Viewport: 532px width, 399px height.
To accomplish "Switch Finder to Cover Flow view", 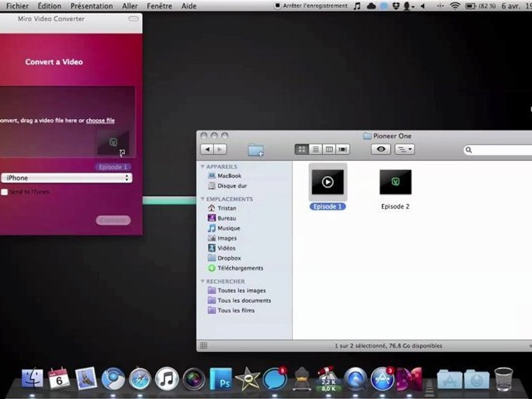I will [x=343, y=149].
